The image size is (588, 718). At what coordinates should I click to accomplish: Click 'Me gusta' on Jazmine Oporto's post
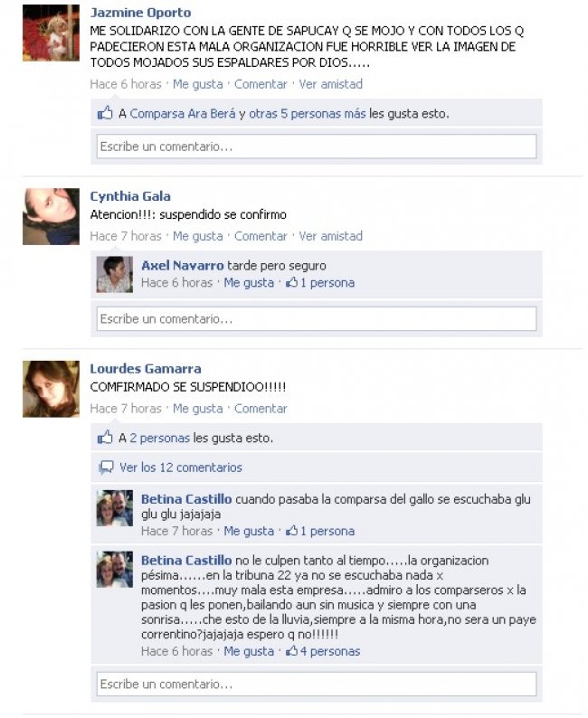(x=197, y=84)
